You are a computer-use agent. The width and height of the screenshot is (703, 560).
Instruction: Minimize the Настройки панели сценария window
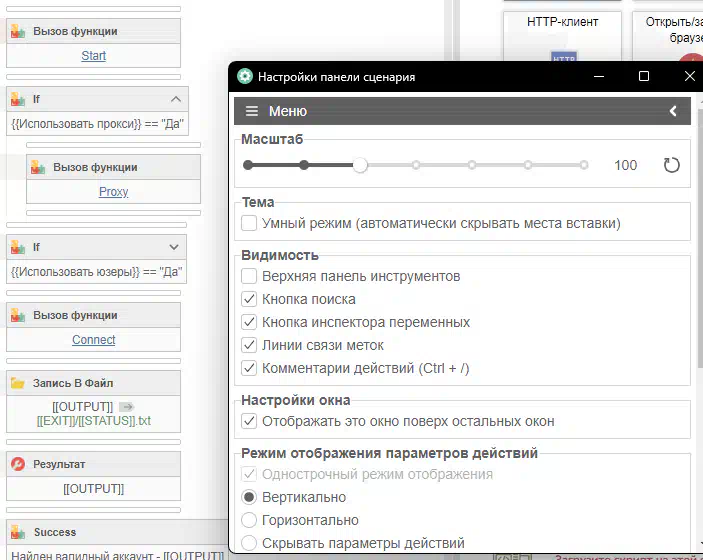(x=599, y=76)
